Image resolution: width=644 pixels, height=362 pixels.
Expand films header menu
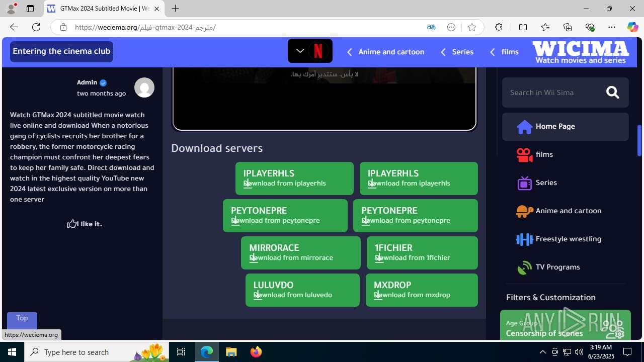pyautogui.click(x=504, y=52)
